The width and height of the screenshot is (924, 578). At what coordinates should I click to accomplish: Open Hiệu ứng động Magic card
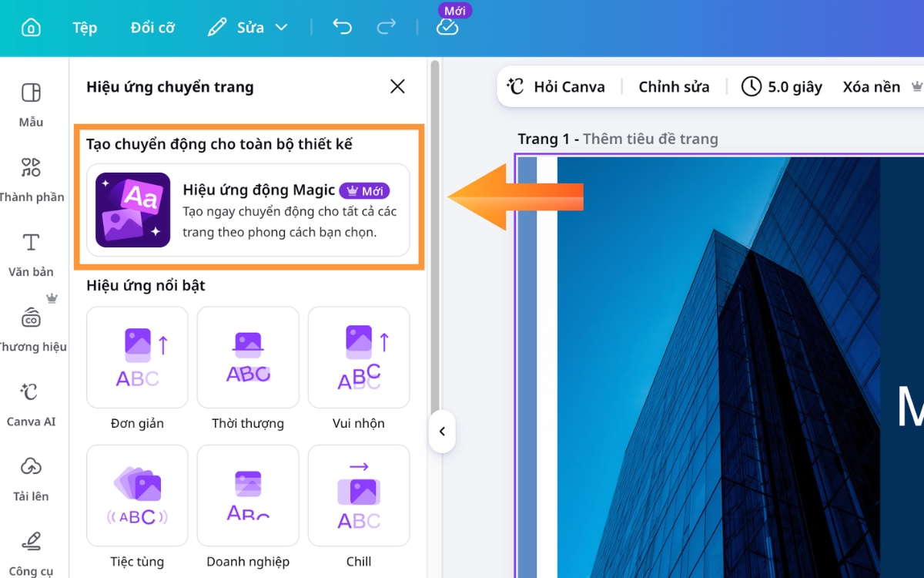(x=248, y=210)
